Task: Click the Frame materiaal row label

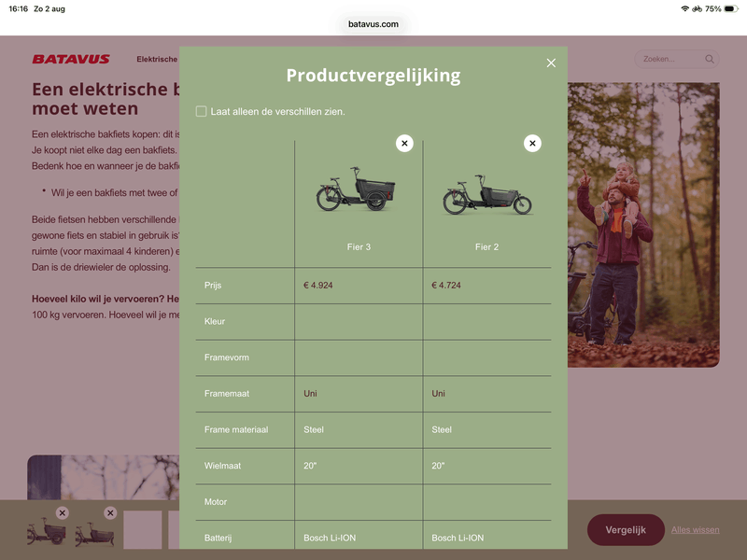Action: pyautogui.click(x=236, y=429)
